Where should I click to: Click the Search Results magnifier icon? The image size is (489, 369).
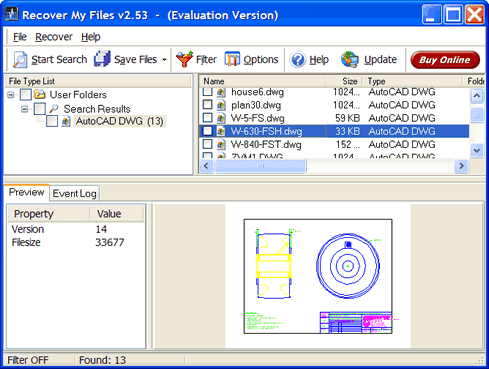click(53, 108)
